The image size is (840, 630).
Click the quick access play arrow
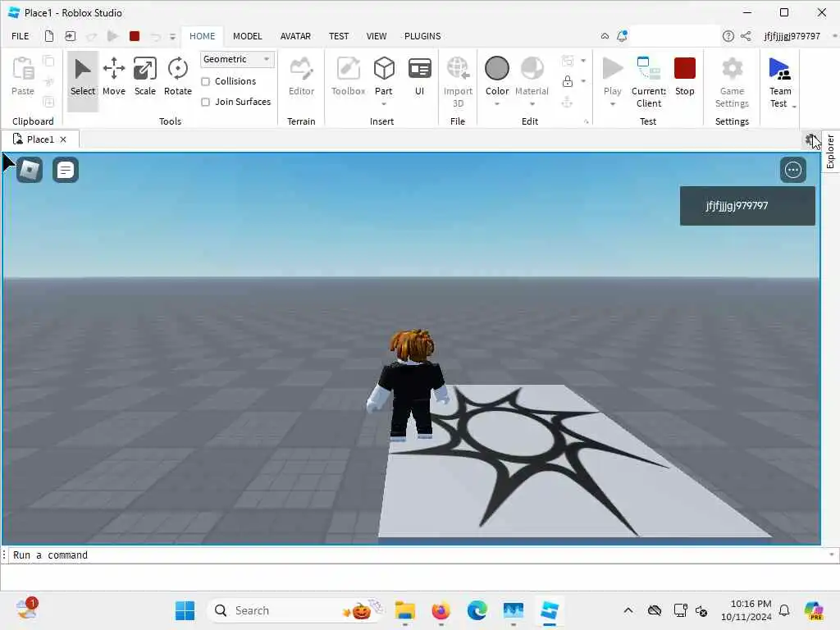click(112, 36)
